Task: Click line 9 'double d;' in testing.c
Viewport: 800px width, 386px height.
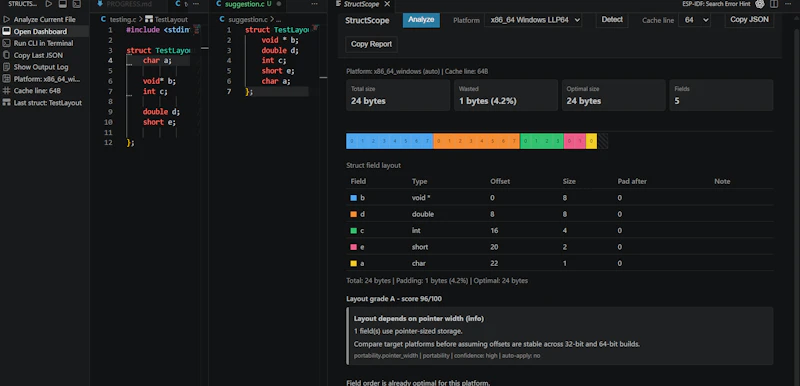Action: click(x=162, y=112)
